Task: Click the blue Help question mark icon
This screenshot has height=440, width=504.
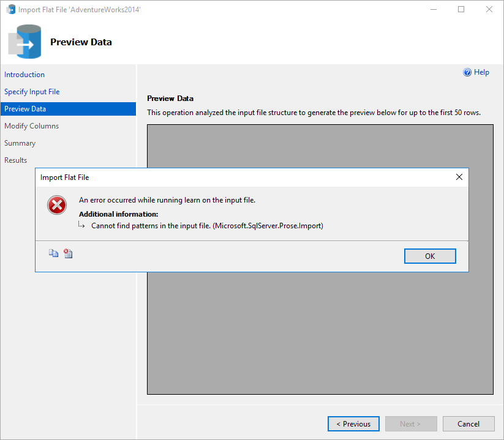Action: (x=467, y=72)
